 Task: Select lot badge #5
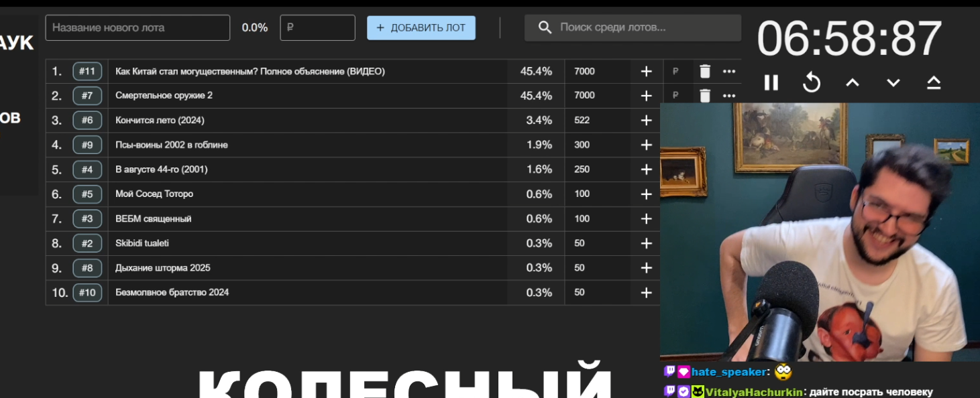coord(87,194)
